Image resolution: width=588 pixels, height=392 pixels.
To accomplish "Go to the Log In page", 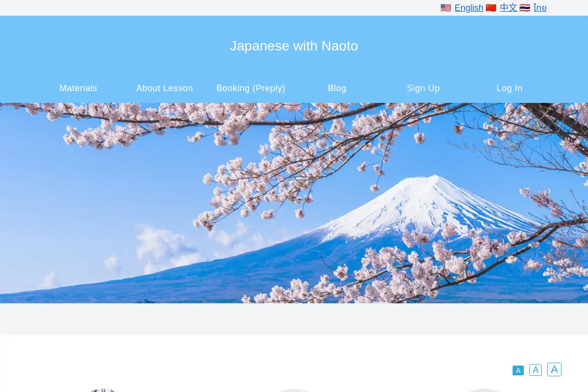I will point(510,88).
